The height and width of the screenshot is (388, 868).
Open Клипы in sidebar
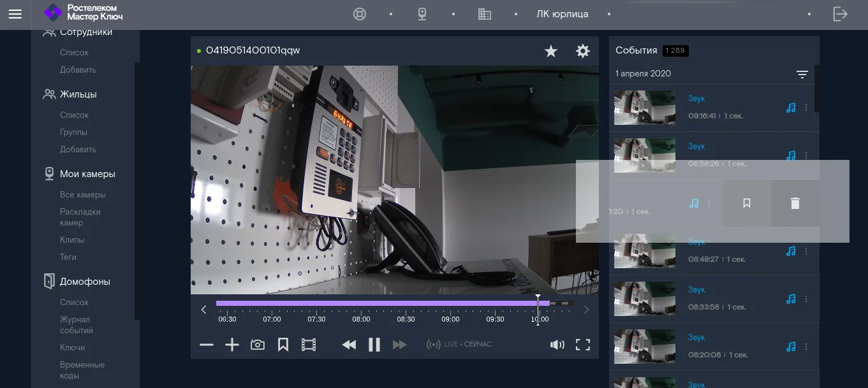[72, 240]
